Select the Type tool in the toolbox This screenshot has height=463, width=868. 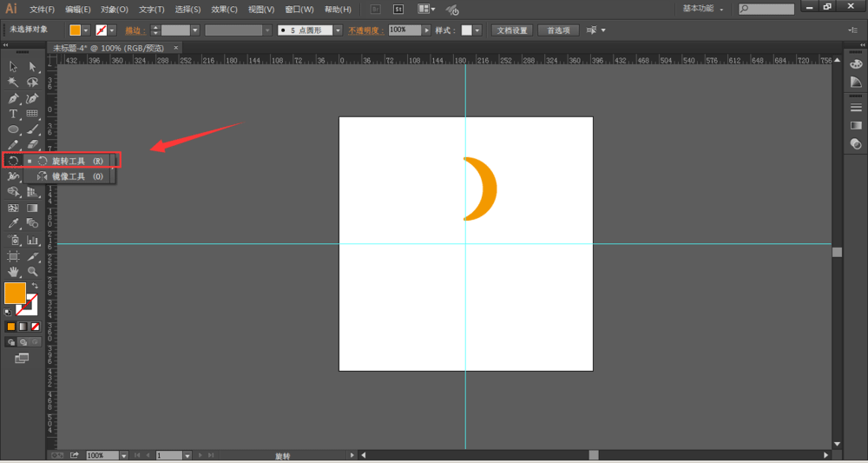pyautogui.click(x=13, y=114)
